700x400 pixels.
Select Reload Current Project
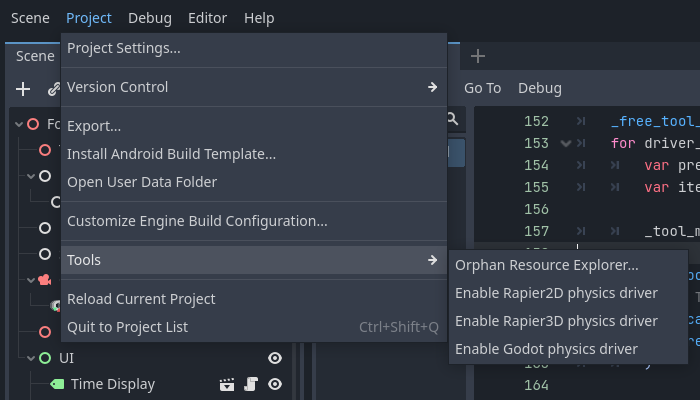(254, 299)
